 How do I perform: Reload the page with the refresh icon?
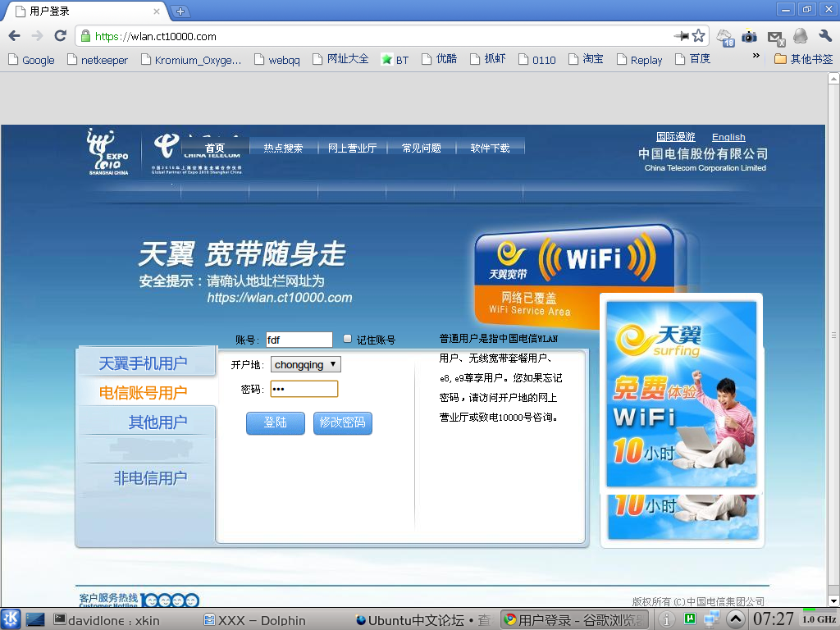pos(60,36)
